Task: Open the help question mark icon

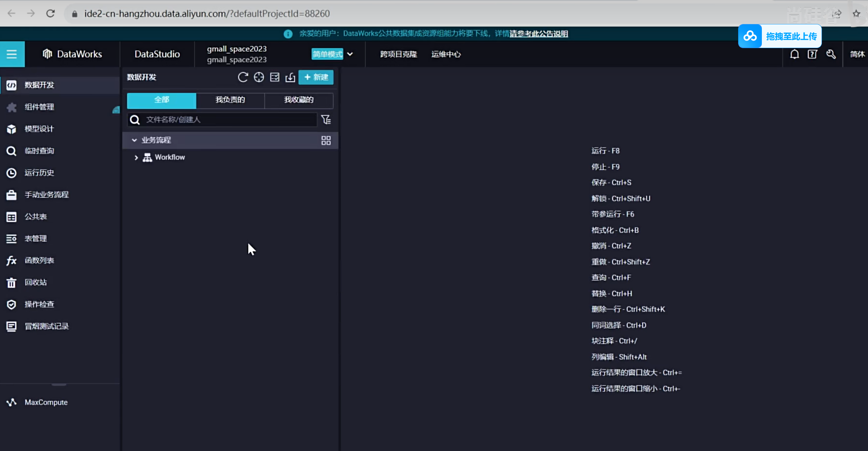Action: [x=812, y=54]
